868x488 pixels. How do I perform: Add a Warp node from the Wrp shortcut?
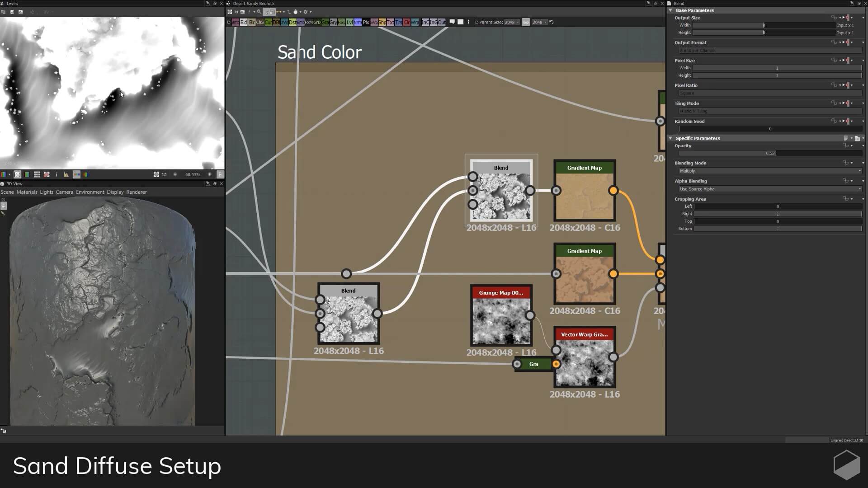click(415, 22)
